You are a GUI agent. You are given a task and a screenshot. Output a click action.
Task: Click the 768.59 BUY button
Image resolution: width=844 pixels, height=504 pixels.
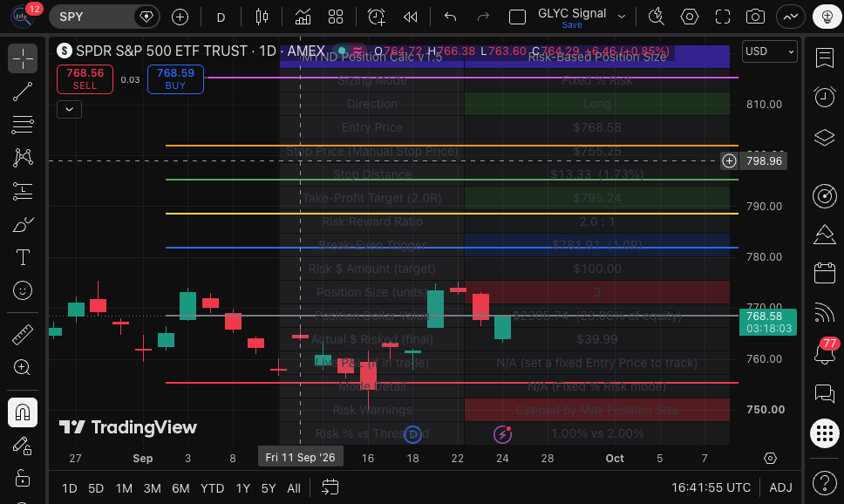pyautogui.click(x=175, y=79)
